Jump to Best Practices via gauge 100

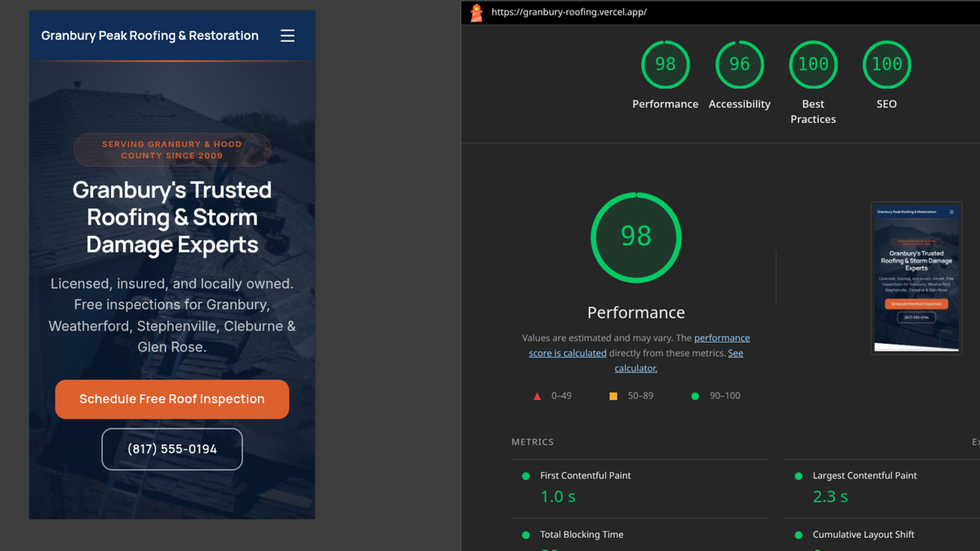coord(813,64)
